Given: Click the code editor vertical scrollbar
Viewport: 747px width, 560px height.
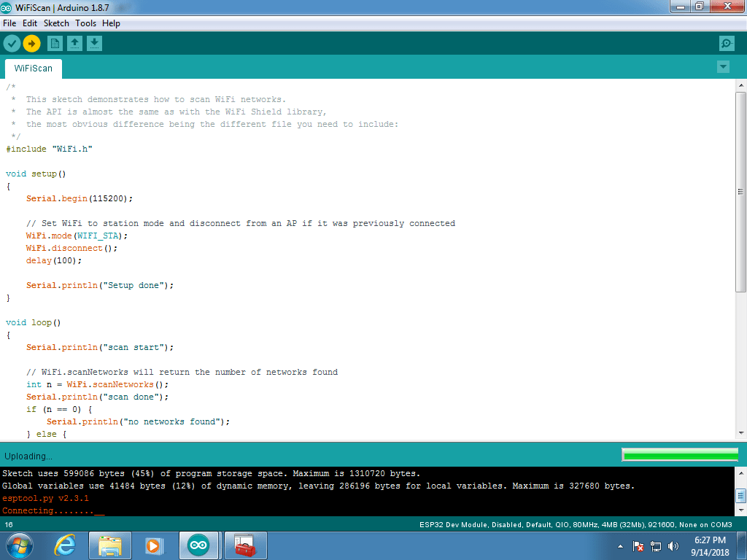Looking at the screenshot, I should (740, 190).
